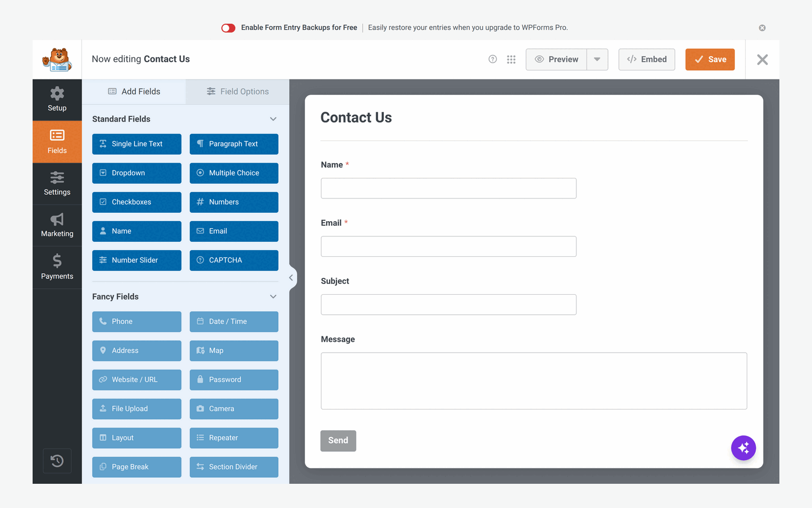The height and width of the screenshot is (508, 812).
Task: Open the Marketing sidebar section
Action: pyautogui.click(x=57, y=225)
